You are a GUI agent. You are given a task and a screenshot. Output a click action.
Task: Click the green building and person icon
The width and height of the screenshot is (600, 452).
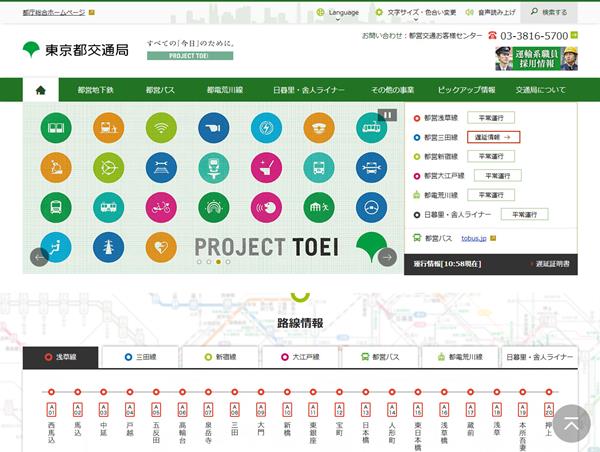(x=319, y=207)
